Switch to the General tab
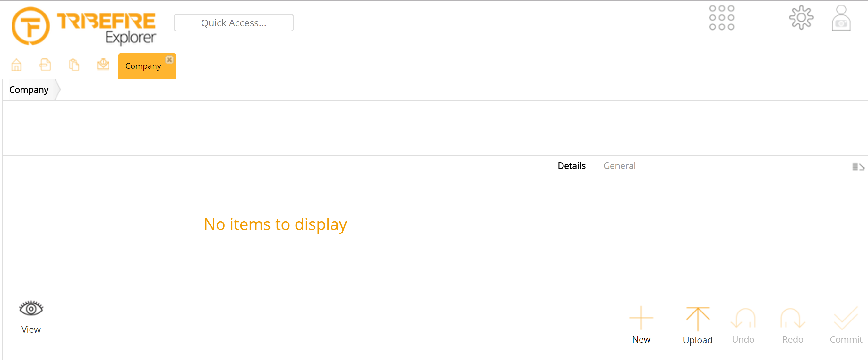 [x=619, y=166]
